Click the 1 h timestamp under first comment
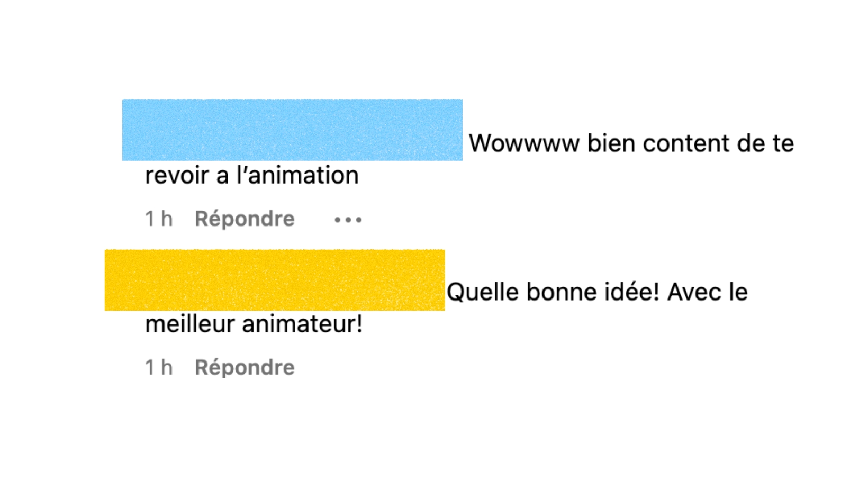The image size is (868, 489). pos(158,219)
